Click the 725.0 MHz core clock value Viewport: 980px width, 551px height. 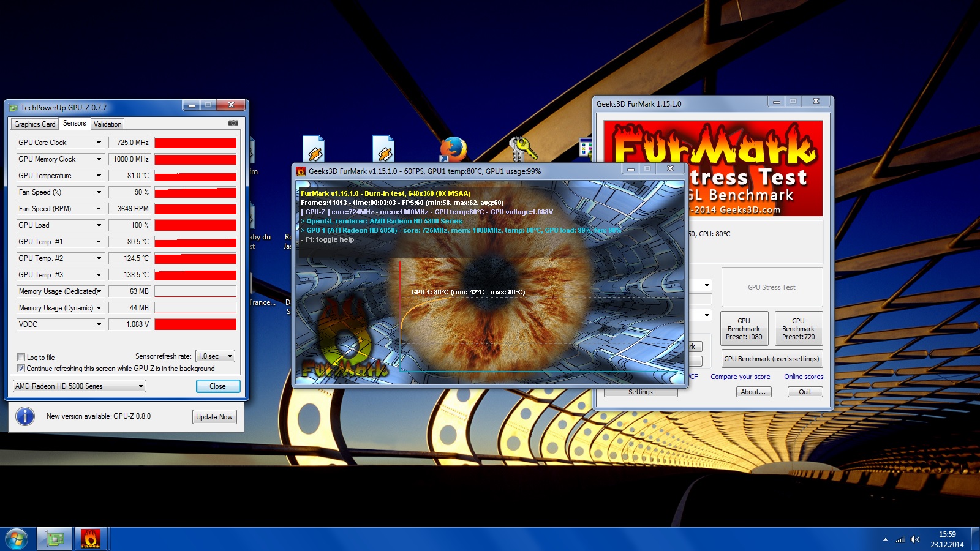[x=130, y=143]
